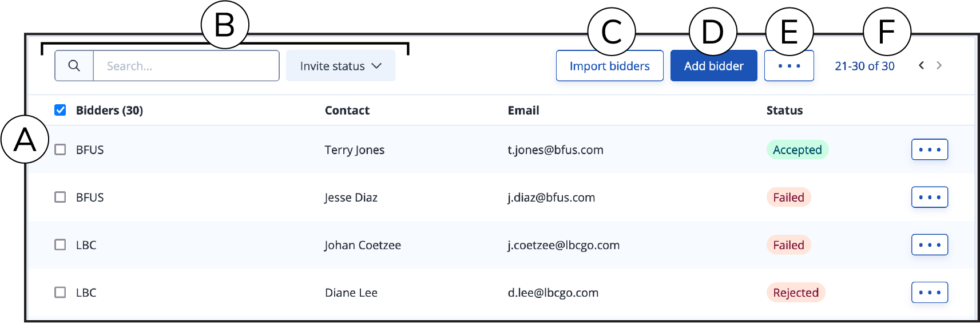The width and height of the screenshot is (980, 323).
Task: Open row actions menu for Terry Jones
Action: (x=930, y=149)
